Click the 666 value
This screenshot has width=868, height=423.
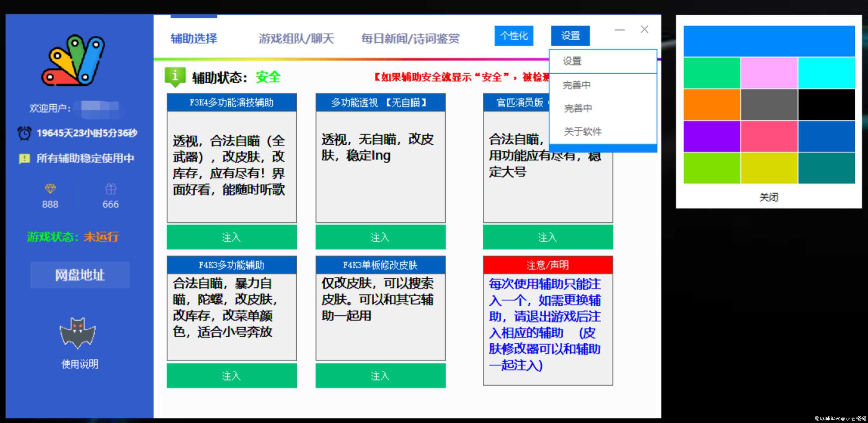(x=111, y=204)
